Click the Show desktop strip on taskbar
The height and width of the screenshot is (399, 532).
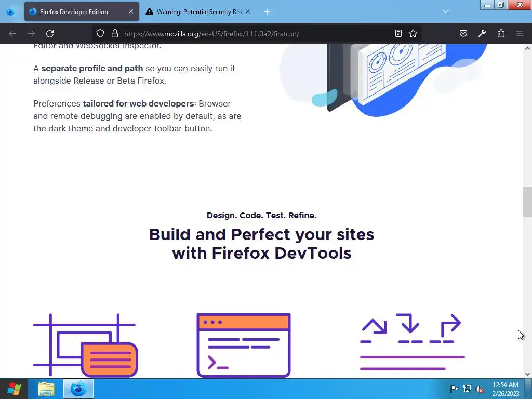tap(528, 389)
